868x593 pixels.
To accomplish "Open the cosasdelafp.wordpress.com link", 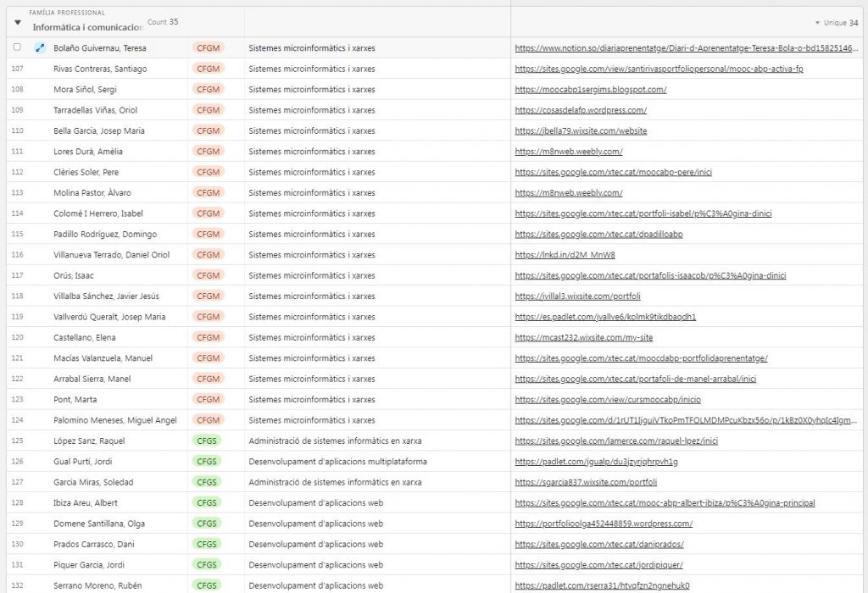I will [581, 110].
